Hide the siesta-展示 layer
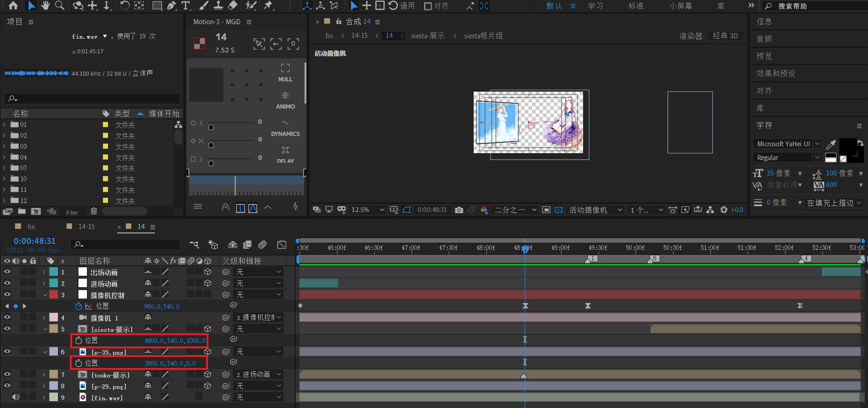This screenshot has width=868, height=408. pyautogui.click(x=7, y=328)
